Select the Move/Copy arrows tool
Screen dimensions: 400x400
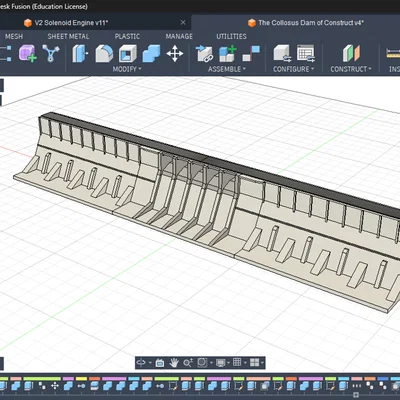pos(175,54)
